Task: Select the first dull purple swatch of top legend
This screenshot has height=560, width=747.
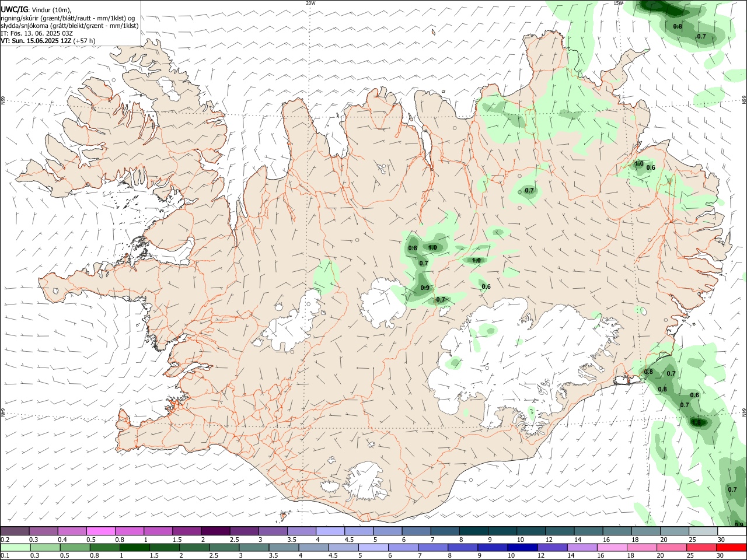Action: 15,531
